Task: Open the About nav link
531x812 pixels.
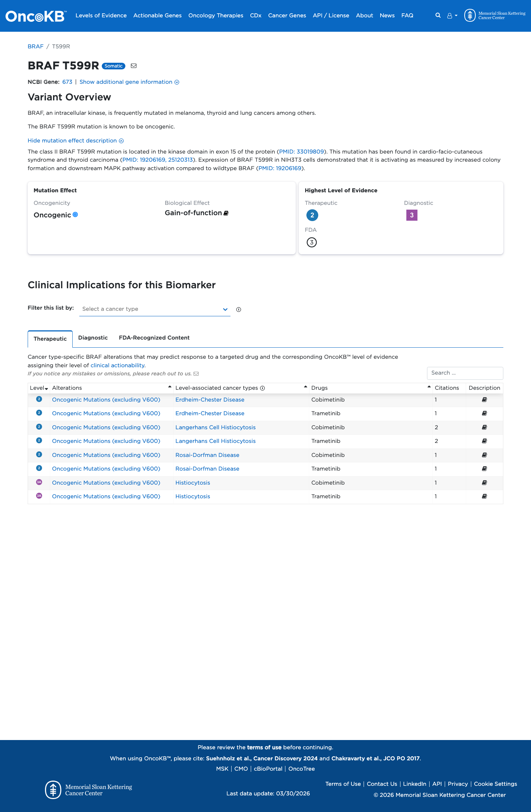Action: tap(364, 16)
